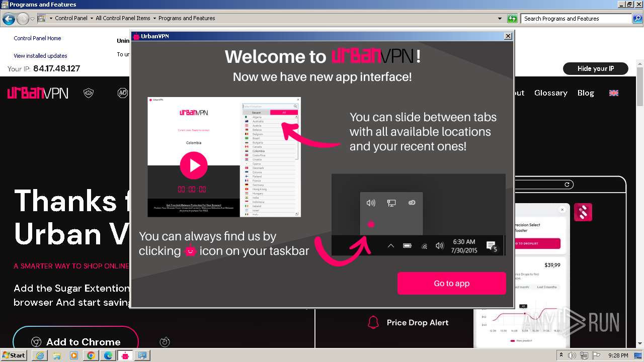Click the Forward navigation button

click(23, 19)
